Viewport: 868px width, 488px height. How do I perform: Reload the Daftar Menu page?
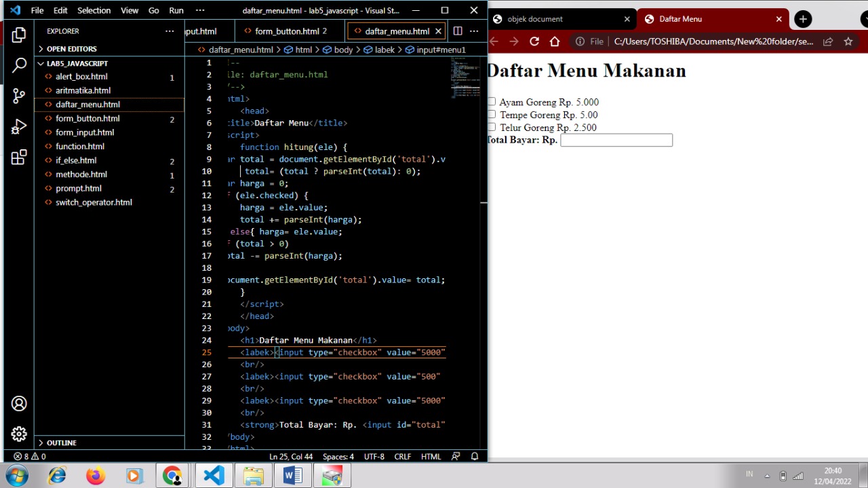click(x=534, y=41)
